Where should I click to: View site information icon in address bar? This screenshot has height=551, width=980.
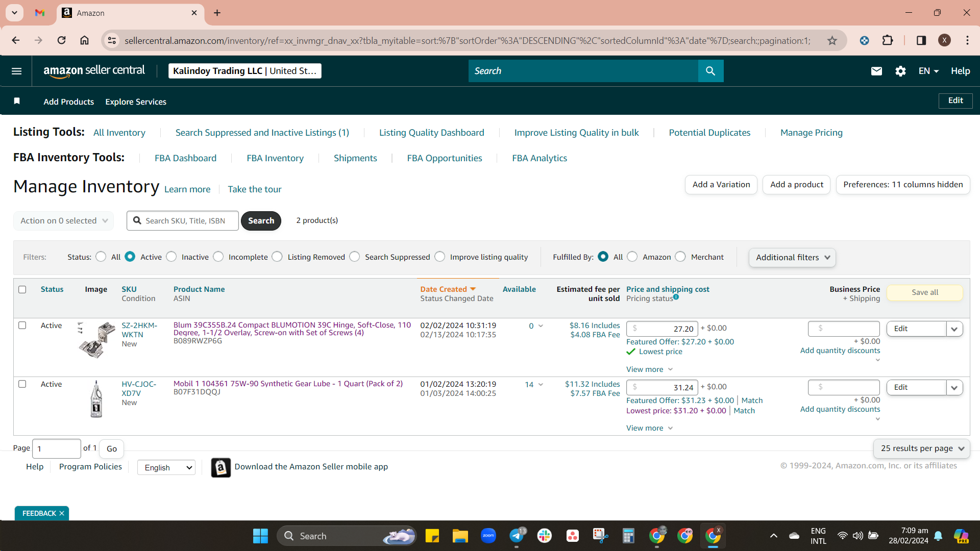click(112, 40)
